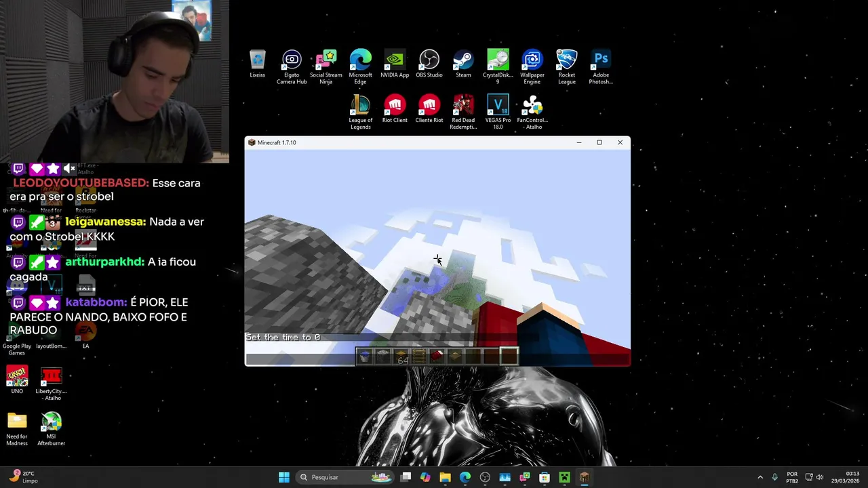Viewport: 868px width, 488px height.
Task: Open the Adobe Photoshop desktop icon
Action: [x=601, y=66]
